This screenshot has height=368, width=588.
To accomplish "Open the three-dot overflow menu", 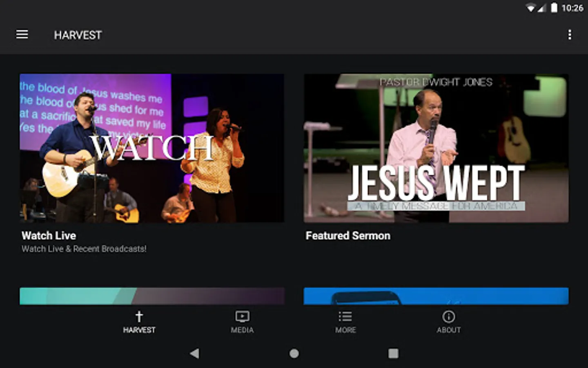I will click(x=570, y=35).
